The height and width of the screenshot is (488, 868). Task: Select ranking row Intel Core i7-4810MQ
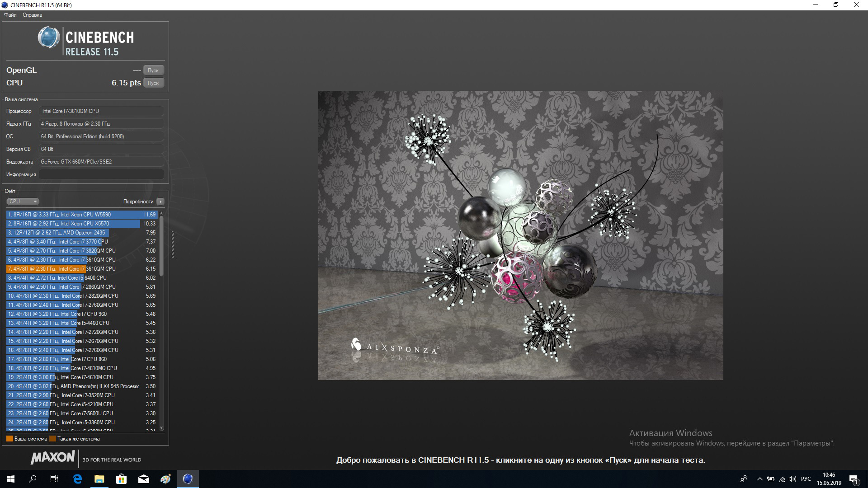pyautogui.click(x=82, y=368)
